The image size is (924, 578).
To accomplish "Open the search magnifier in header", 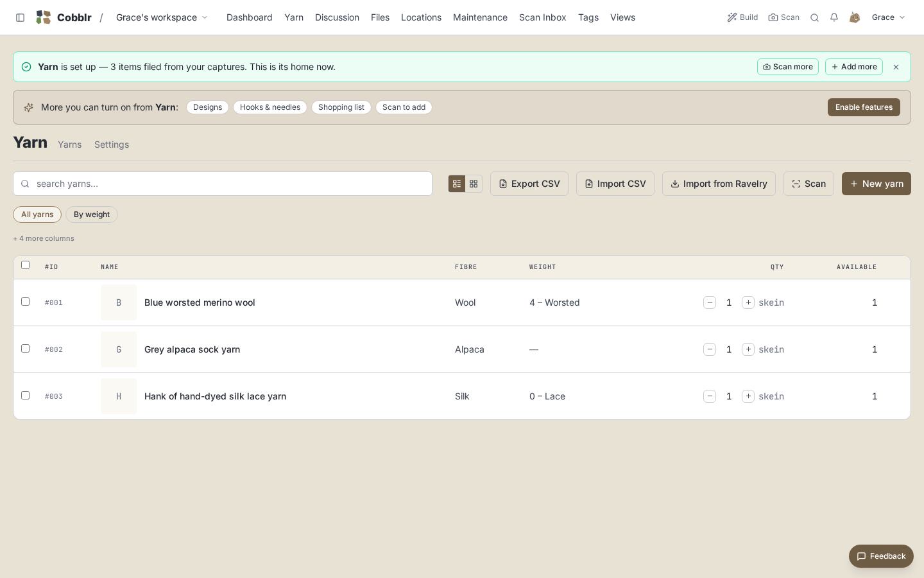I will [x=814, y=17].
